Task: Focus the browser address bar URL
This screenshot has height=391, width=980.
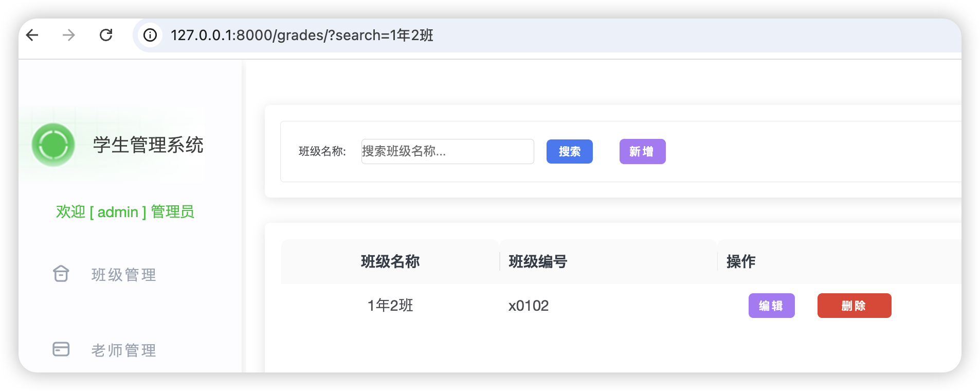Action: (302, 35)
